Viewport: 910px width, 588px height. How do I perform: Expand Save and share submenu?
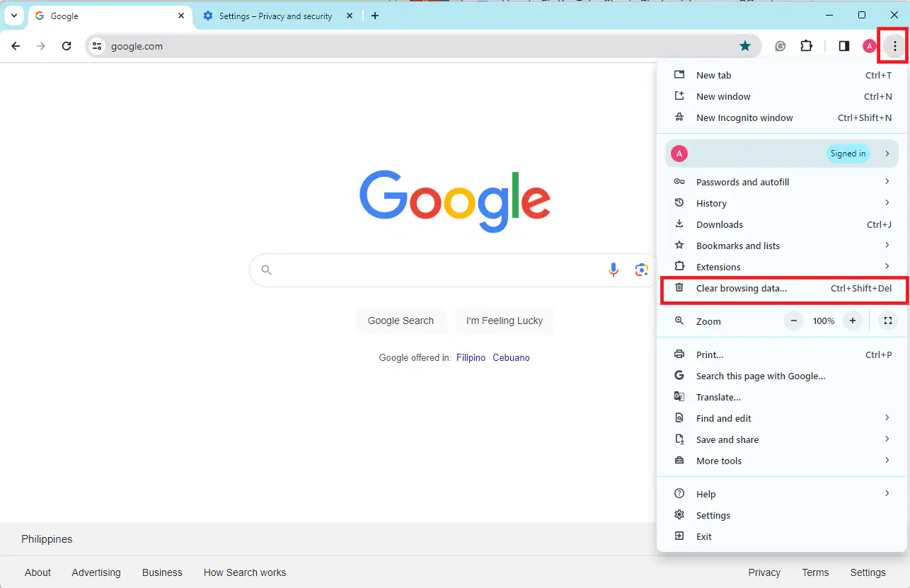point(782,439)
